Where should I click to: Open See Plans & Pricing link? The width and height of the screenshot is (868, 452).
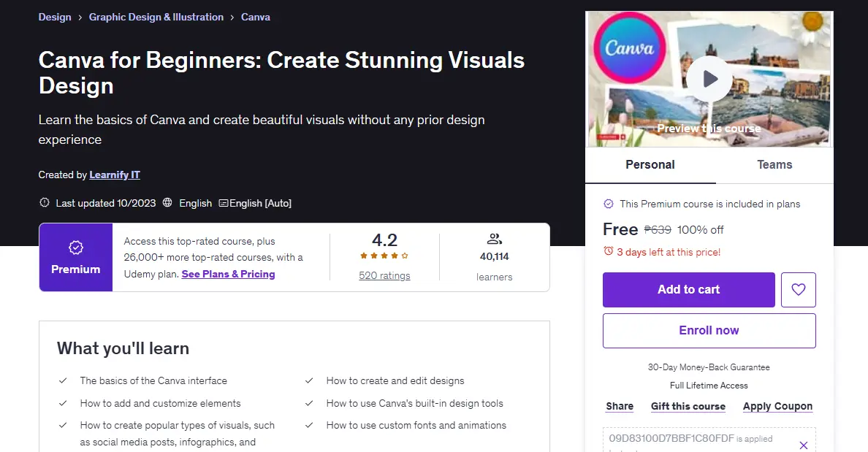tap(228, 274)
